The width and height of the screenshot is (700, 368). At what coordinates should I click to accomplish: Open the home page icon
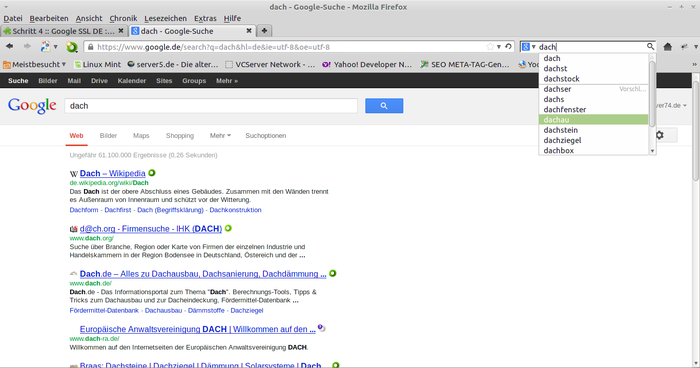667,46
